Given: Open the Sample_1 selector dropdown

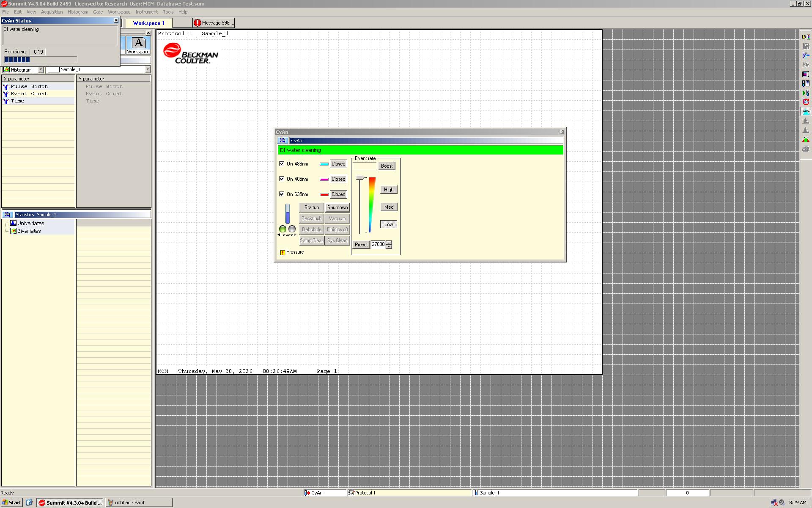Looking at the screenshot, I should [148, 69].
